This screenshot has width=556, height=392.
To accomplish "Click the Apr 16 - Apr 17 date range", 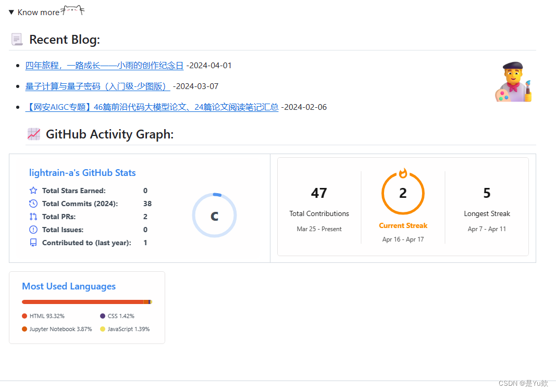I will tap(403, 239).
